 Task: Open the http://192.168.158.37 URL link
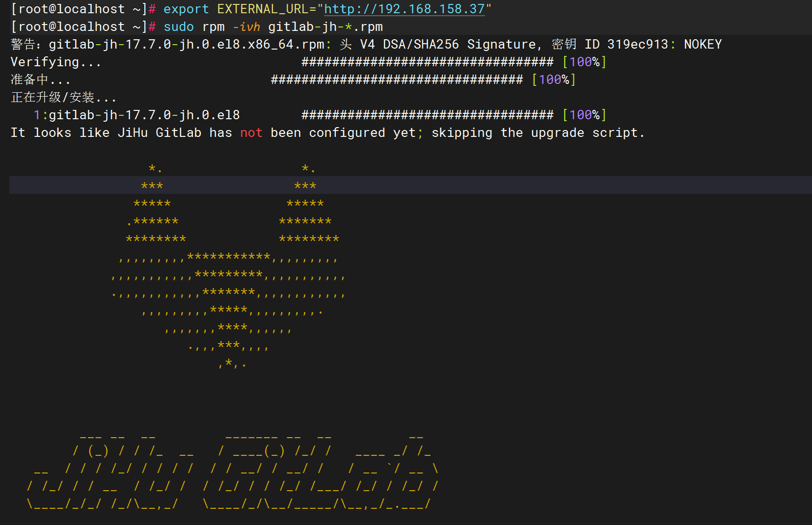click(405, 9)
